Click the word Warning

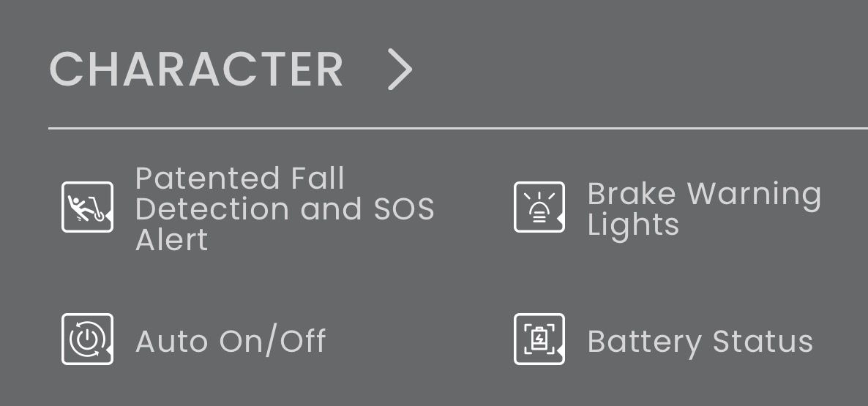(754, 195)
